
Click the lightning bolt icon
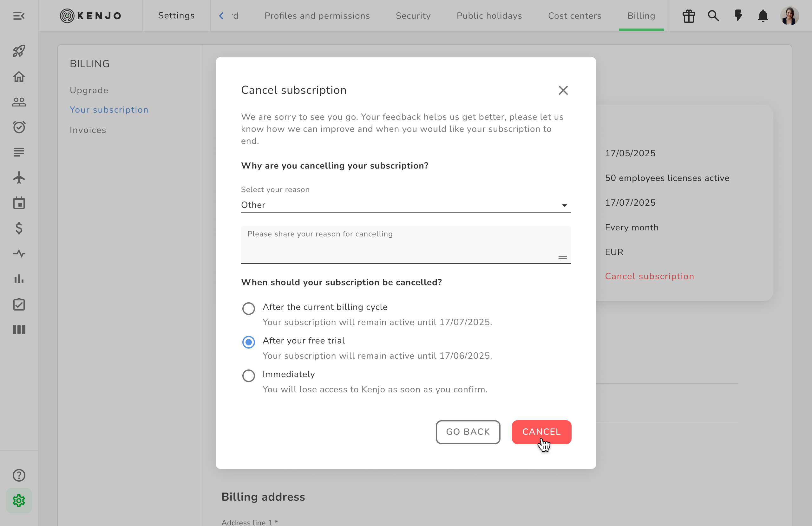point(738,16)
